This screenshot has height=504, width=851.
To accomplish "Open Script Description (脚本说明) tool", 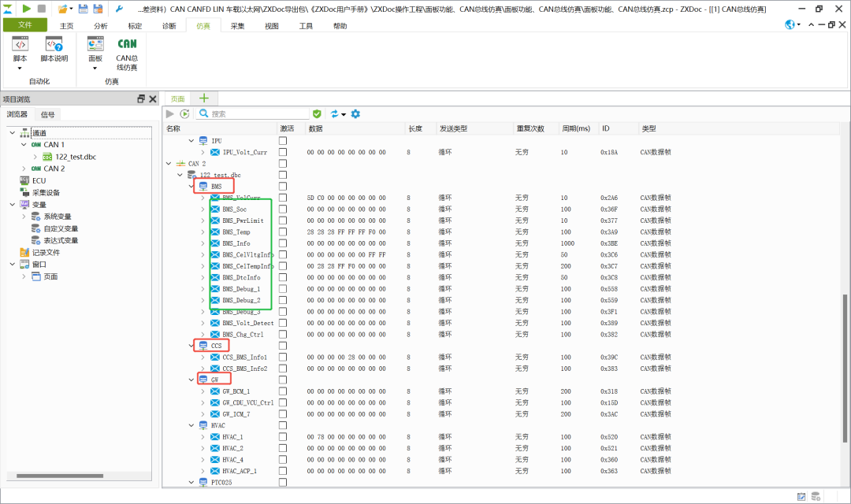I will pos(54,50).
